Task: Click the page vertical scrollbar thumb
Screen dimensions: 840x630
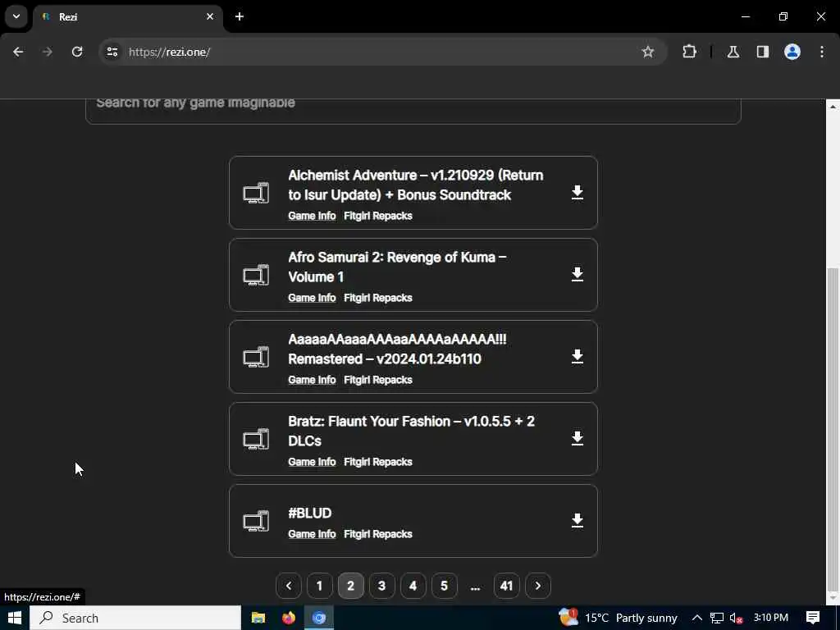Action: pyautogui.click(x=833, y=428)
